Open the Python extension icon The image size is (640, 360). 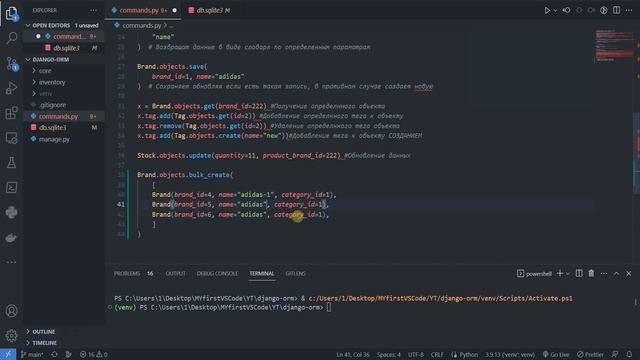(x=11, y=212)
